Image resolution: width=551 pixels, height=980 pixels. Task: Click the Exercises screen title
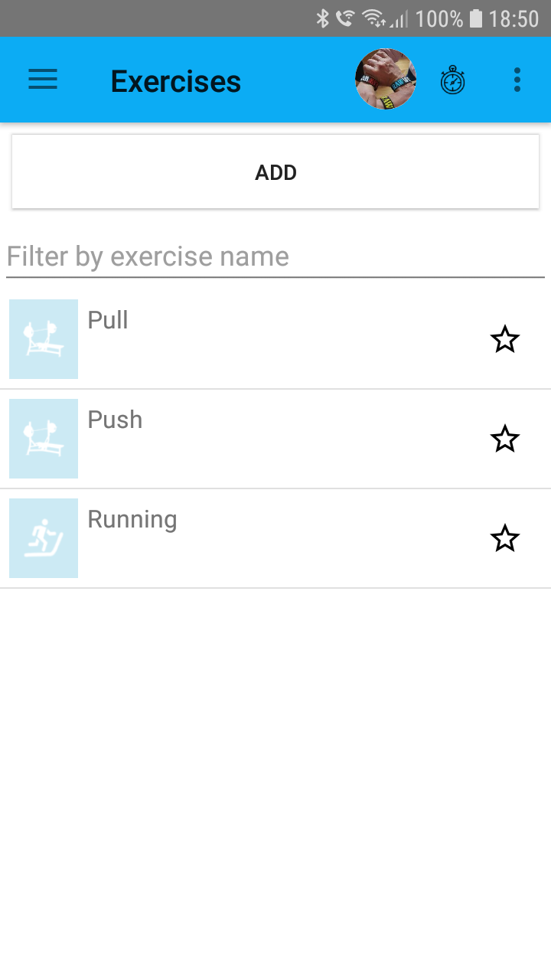(x=176, y=80)
